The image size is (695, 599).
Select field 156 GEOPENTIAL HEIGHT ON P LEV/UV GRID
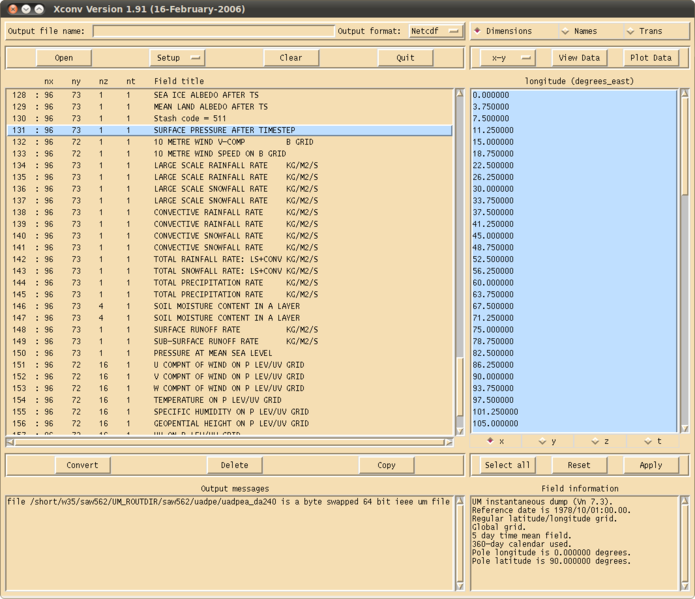pos(230,424)
